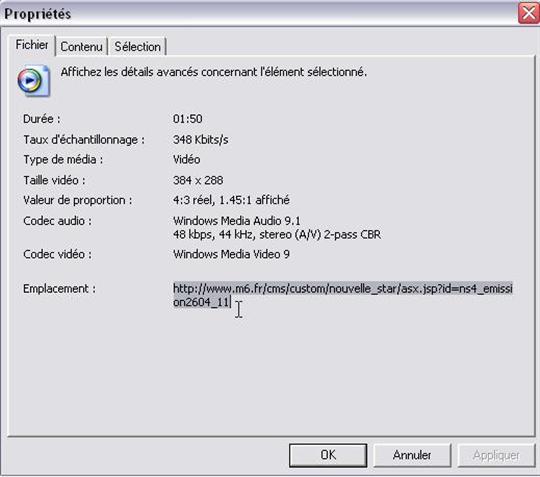This screenshot has width=540, height=477.
Task: Click the Windows Media Audio 9.1 text
Action: 237,220
